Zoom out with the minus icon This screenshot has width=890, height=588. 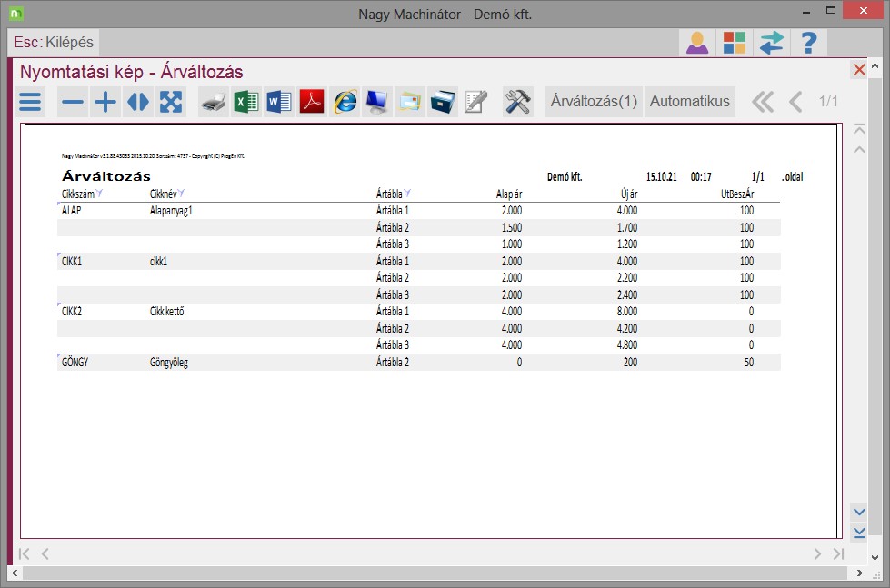click(73, 102)
